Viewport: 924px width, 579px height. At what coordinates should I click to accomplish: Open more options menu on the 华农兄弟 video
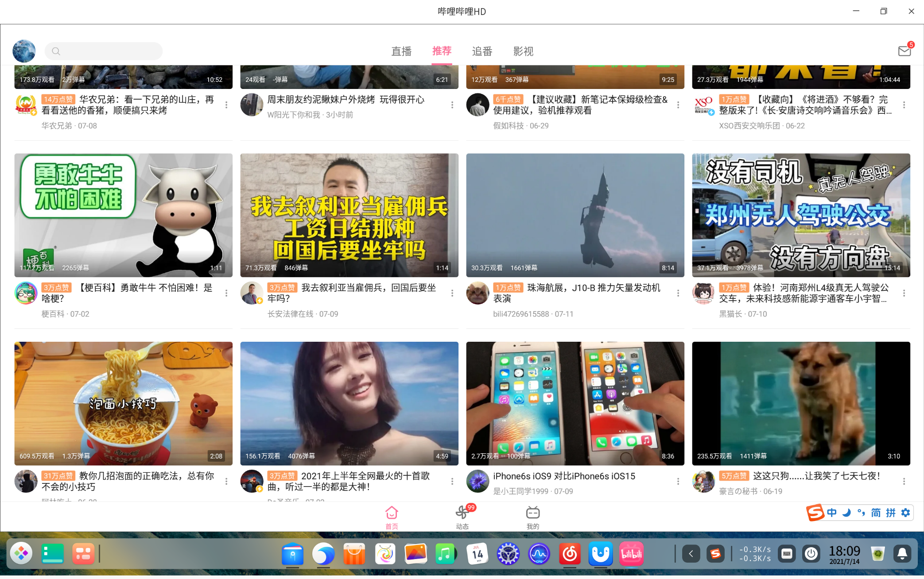[226, 104]
